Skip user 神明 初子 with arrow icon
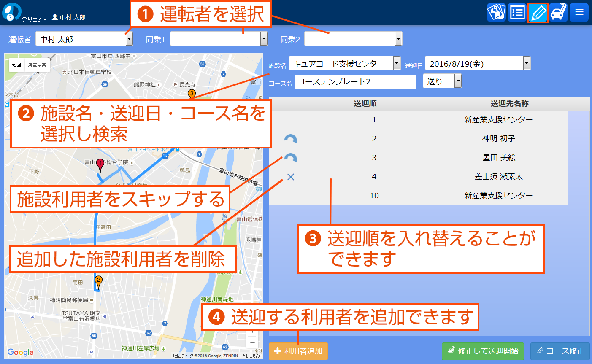This screenshot has height=364, width=592. click(290, 139)
